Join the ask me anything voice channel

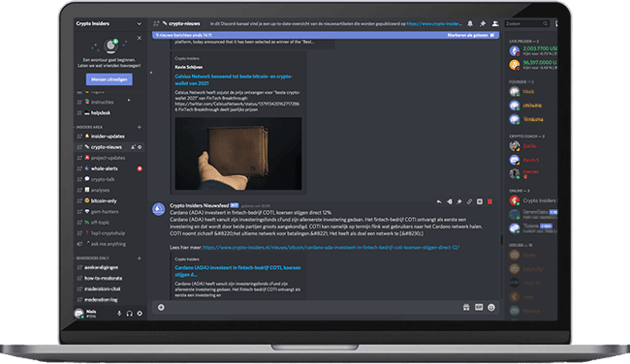click(109, 244)
